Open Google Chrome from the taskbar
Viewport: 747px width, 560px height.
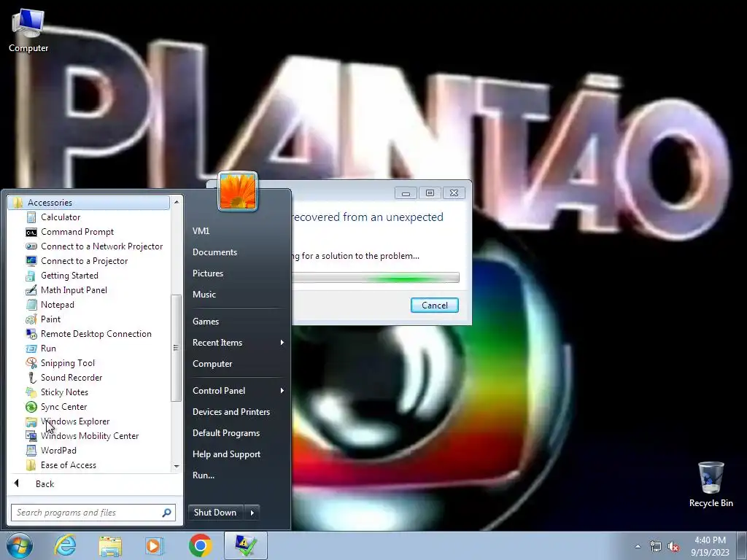[x=200, y=545]
